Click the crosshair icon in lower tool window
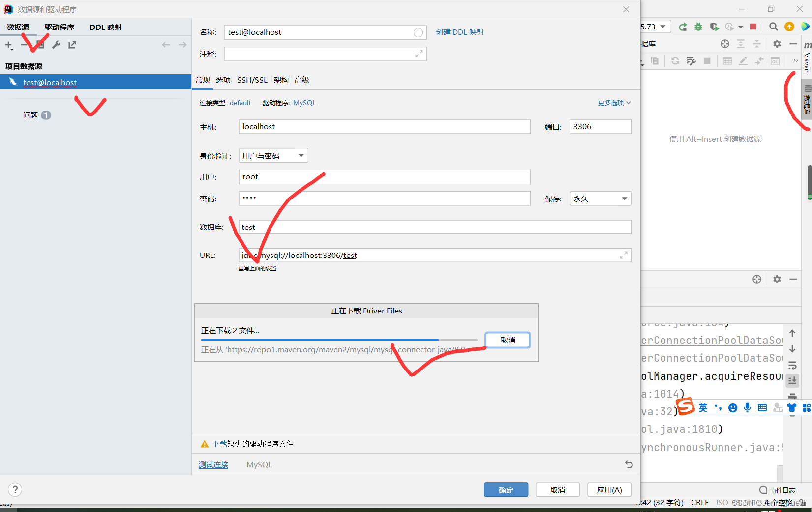 tap(757, 279)
